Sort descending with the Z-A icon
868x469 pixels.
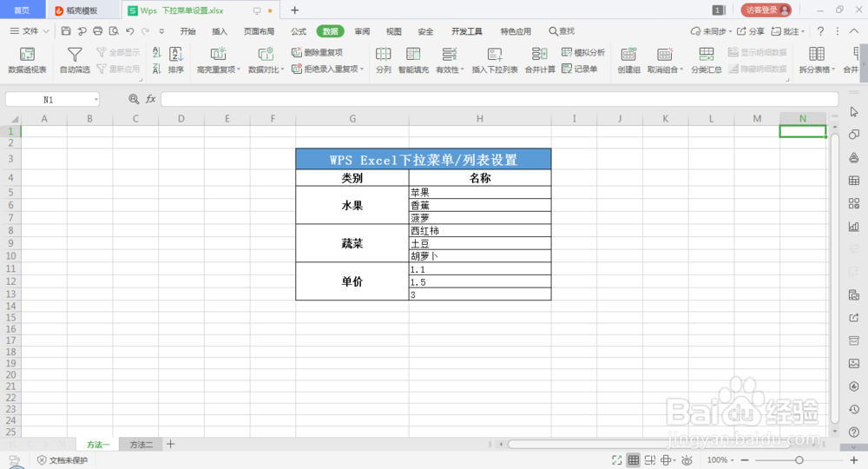[x=156, y=69]
